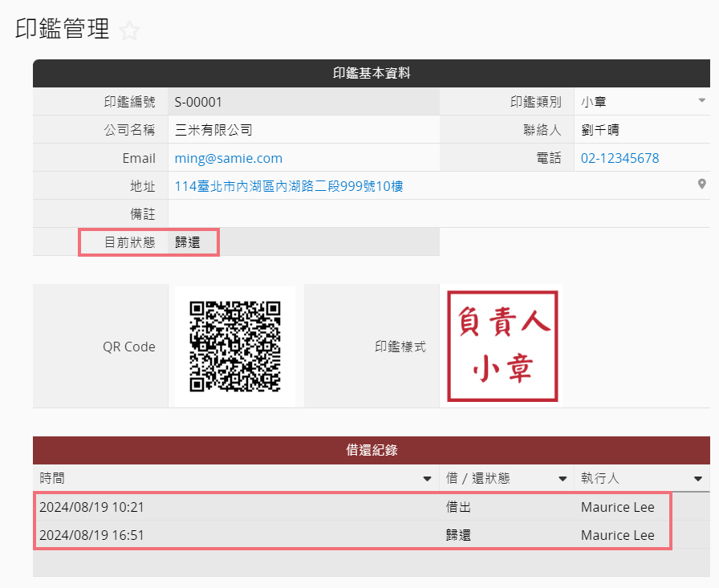Open the 執行人 column dropdown arrow

pyautogui.click(x=697, y=479)
